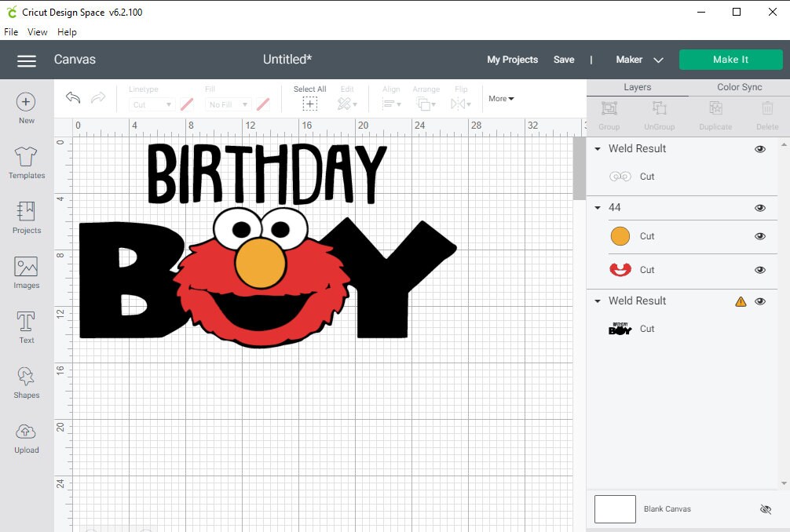Collapse the 44 layer group

tap(598, 207)
